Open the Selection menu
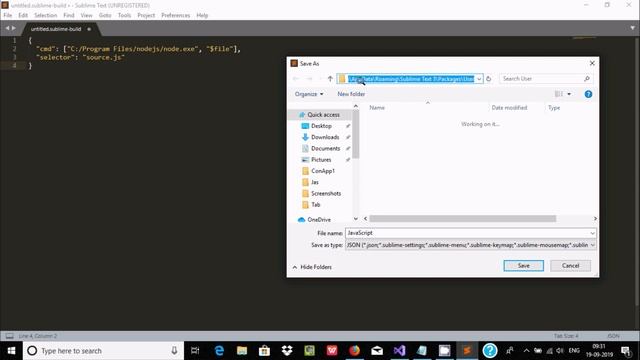The width and height of the screenshot is (640, 360). 45,15
